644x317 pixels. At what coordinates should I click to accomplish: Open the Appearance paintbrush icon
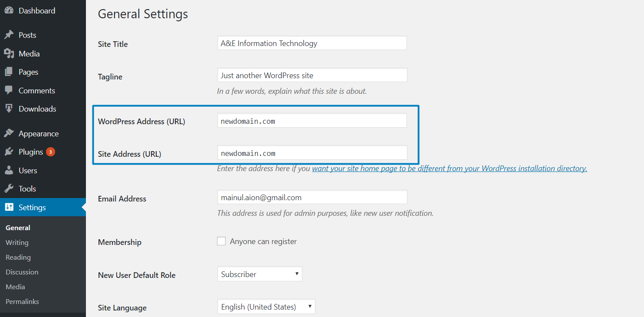coord(9,133)
